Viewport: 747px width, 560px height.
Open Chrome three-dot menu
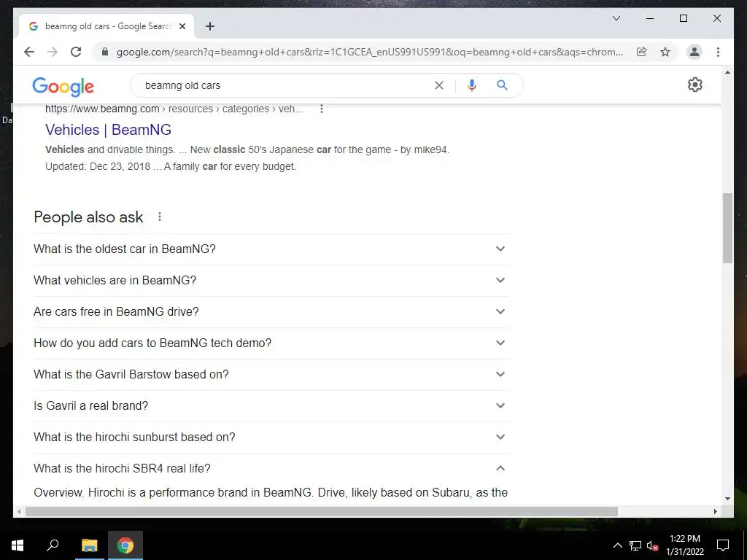tap(718, 52)
